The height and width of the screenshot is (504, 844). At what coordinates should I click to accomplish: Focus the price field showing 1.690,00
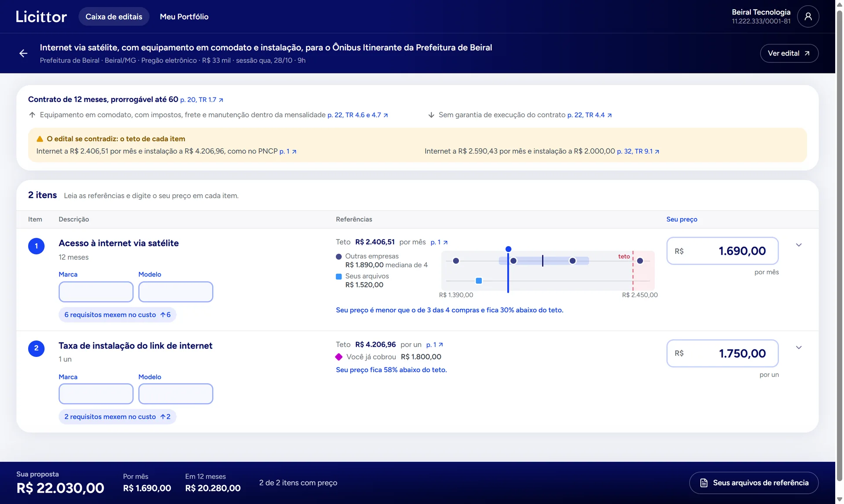tap(722, 251)
